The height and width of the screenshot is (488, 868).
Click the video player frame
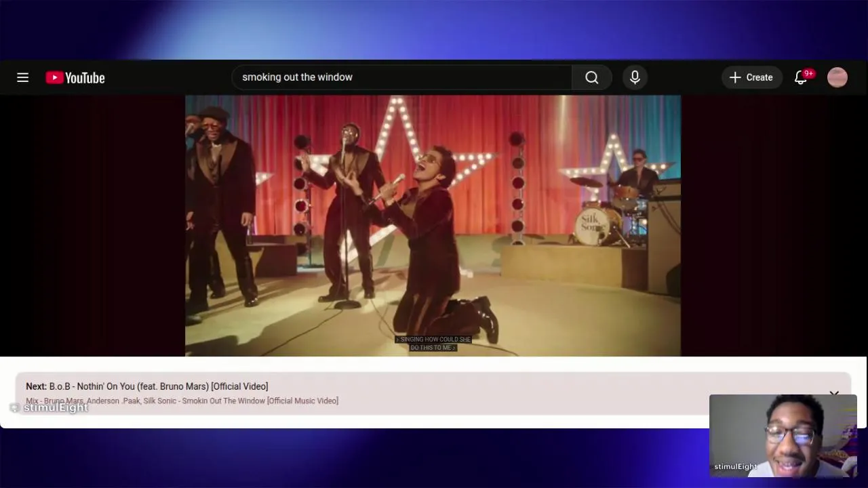click(433, 225)
